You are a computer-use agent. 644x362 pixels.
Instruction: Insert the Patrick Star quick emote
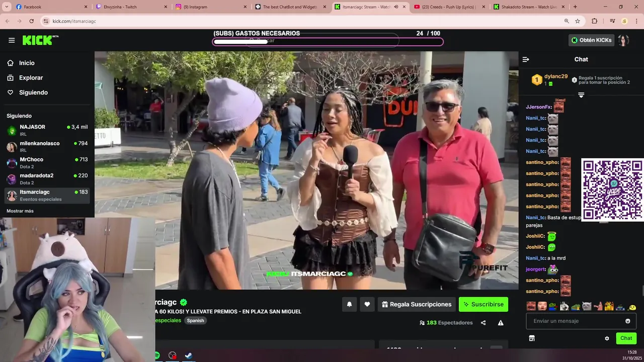pos(598,306)
